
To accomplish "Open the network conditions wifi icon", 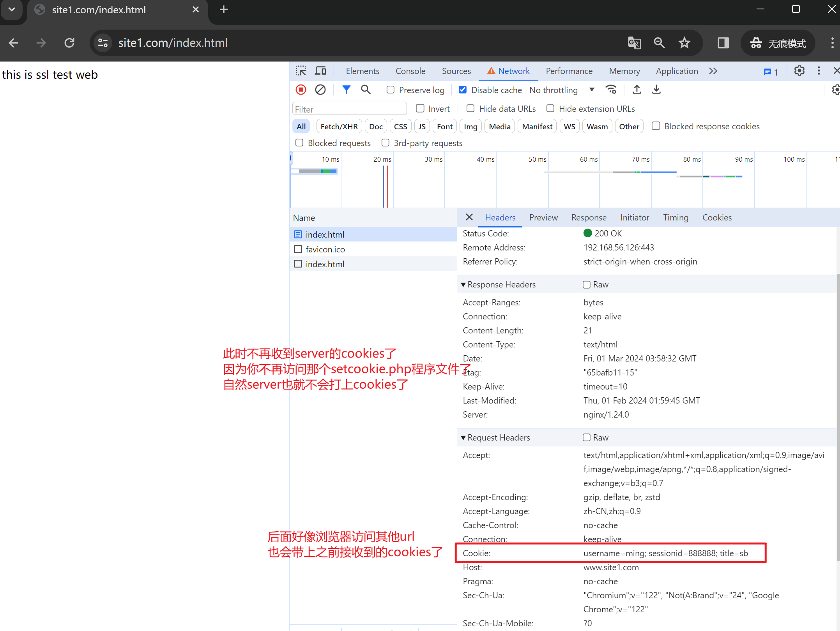I will pyautogui.click(x=611, y=90).
